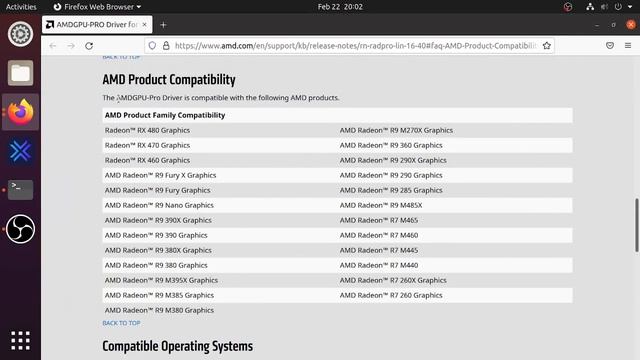Open the clock and calendar panel
640x360 pixels.
pyautogui.click(x=340, y=7)
